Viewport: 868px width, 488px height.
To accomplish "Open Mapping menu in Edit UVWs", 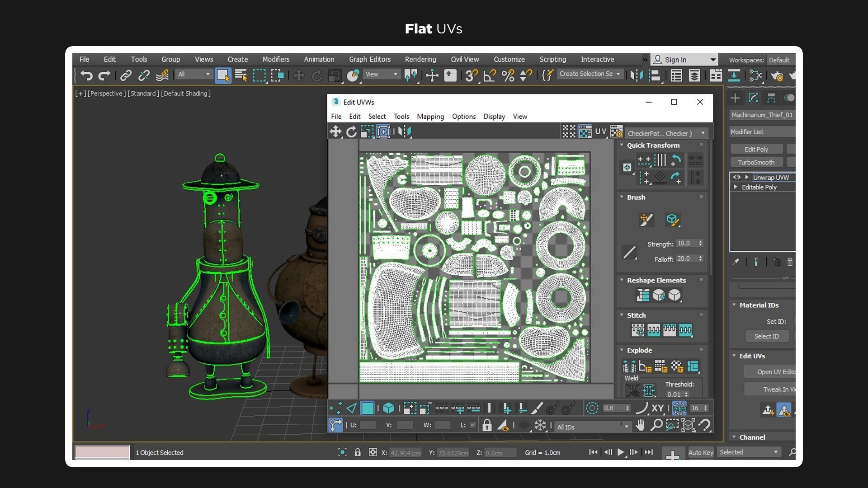I will coord(430,117).
